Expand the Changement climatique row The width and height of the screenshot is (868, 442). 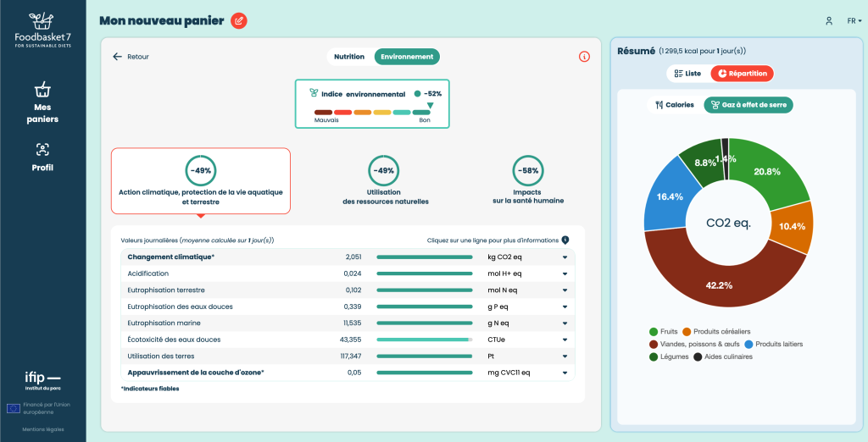348,257
